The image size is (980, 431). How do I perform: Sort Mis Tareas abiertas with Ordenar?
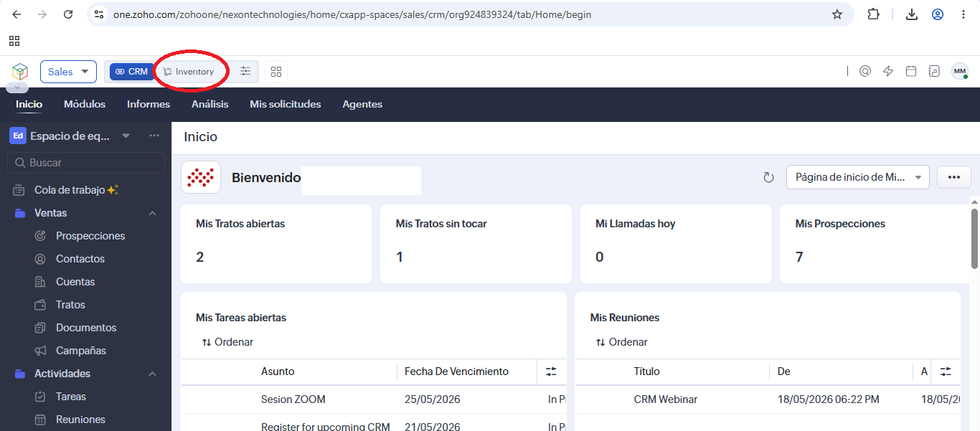click(227, 342)
